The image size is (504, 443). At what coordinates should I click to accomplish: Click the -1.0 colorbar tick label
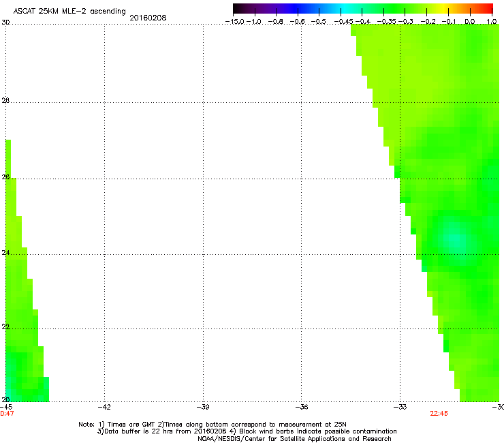pos(254,22)
